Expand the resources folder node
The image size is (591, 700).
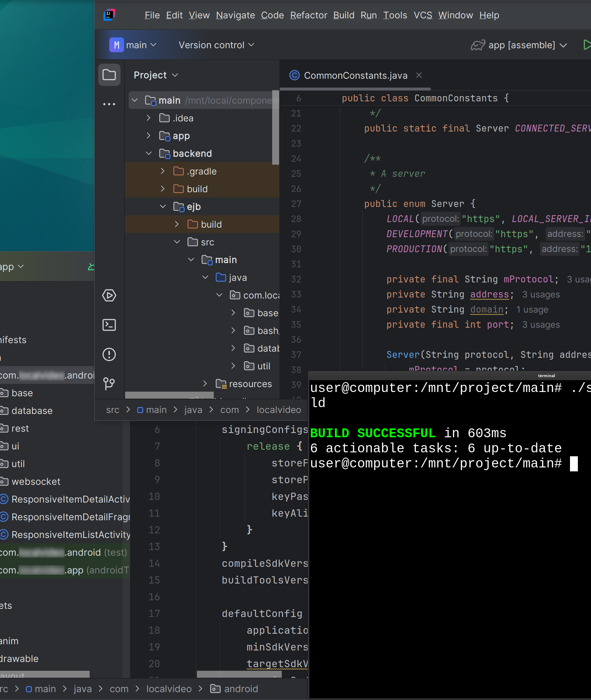click(205, 384)
